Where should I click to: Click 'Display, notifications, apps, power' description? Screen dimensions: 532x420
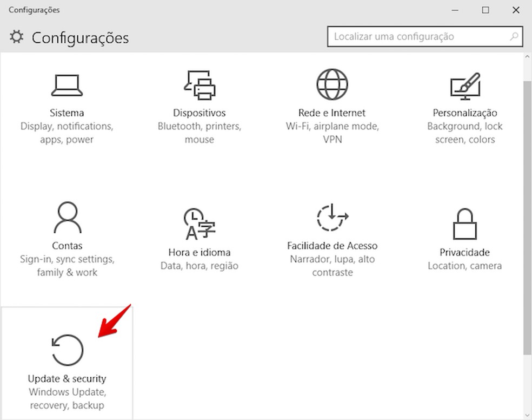pos(67,133)
